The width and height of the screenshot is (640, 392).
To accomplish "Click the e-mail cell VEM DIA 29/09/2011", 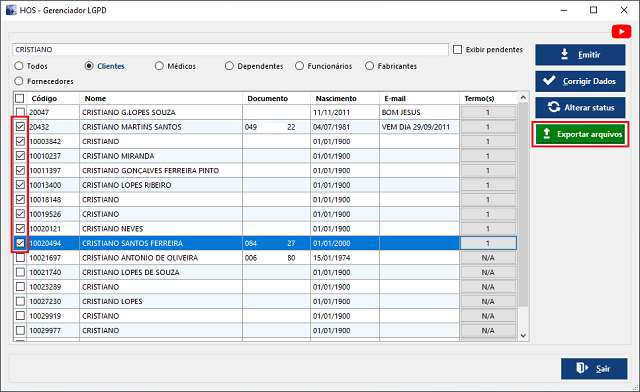I will 416,127.
